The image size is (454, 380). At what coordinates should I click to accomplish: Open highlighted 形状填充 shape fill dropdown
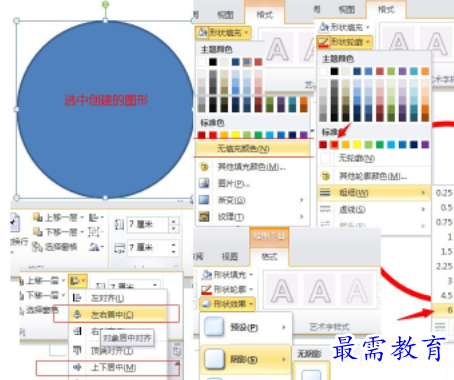click(223, 33)
